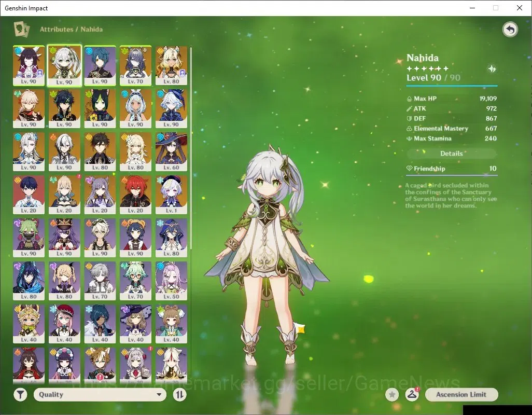
Task: Open the character archive icon beside Attributes
Action: pyautogui.click(x=22, y=29)
